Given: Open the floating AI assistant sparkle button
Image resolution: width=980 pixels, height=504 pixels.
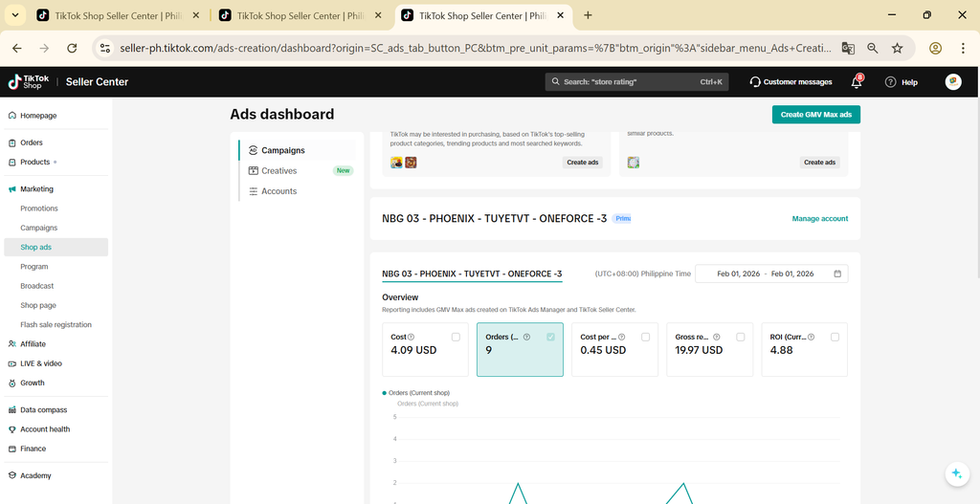Looking at the screenshot, I should 956,472.
